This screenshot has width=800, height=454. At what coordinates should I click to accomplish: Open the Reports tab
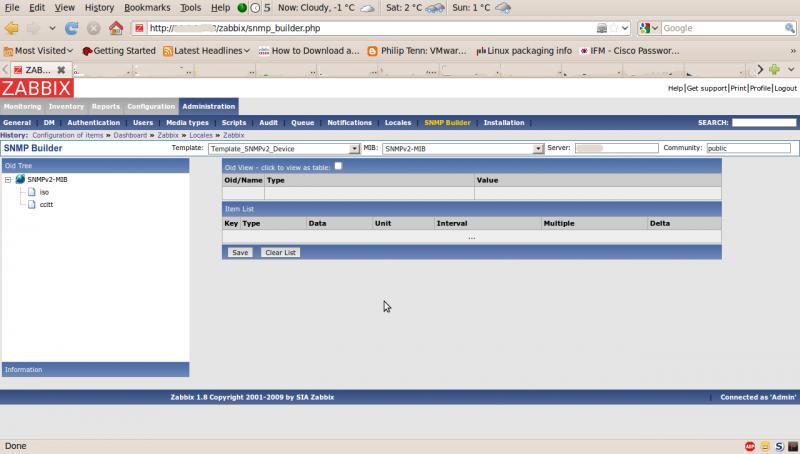[106, 106]
